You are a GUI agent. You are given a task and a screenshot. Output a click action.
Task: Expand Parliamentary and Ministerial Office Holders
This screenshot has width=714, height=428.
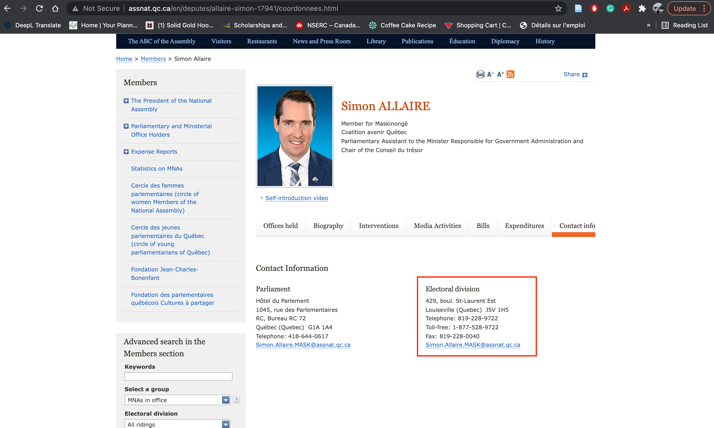[126, 127]
